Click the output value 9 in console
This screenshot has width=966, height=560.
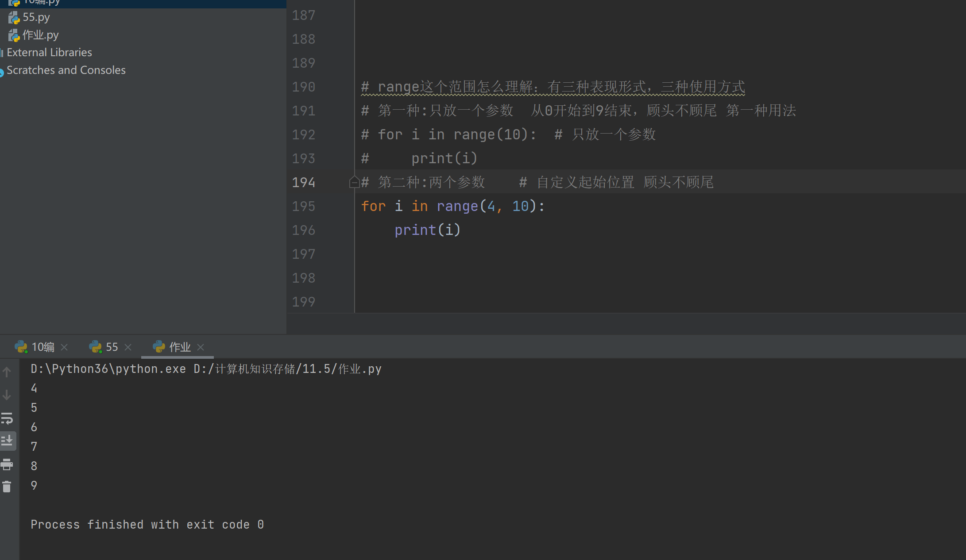click(34, 486)
